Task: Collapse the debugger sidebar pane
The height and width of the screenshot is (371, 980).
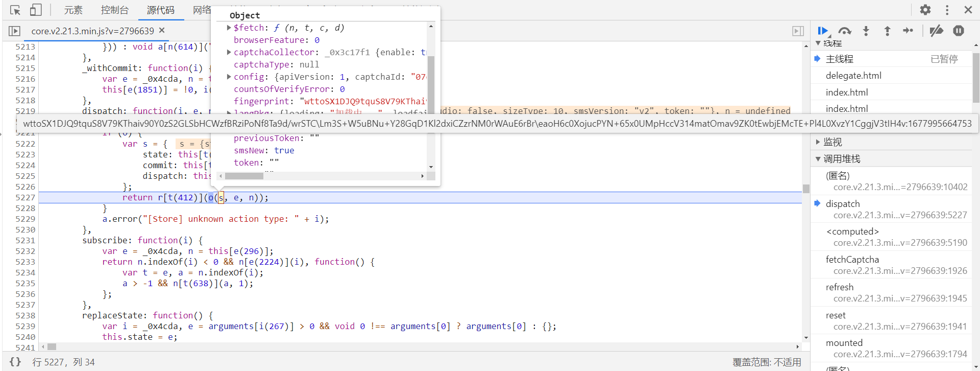Action: [x=798, y=31]
